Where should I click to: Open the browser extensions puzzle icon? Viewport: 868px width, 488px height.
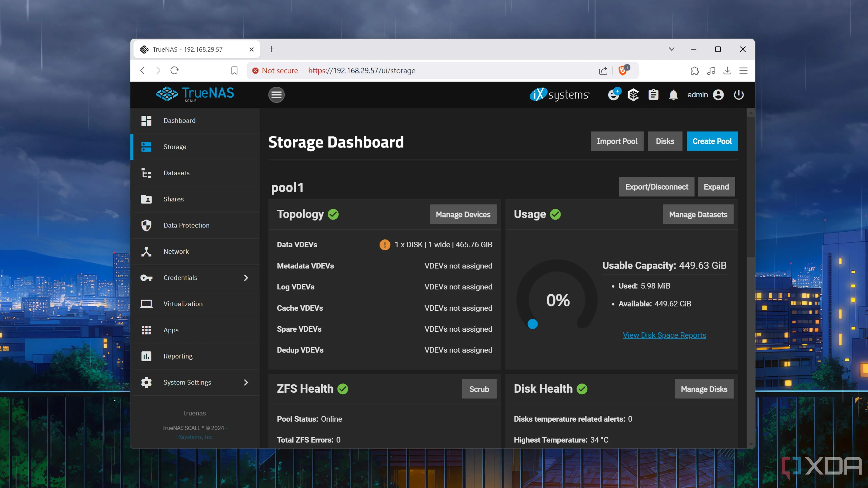coord(694,70)
